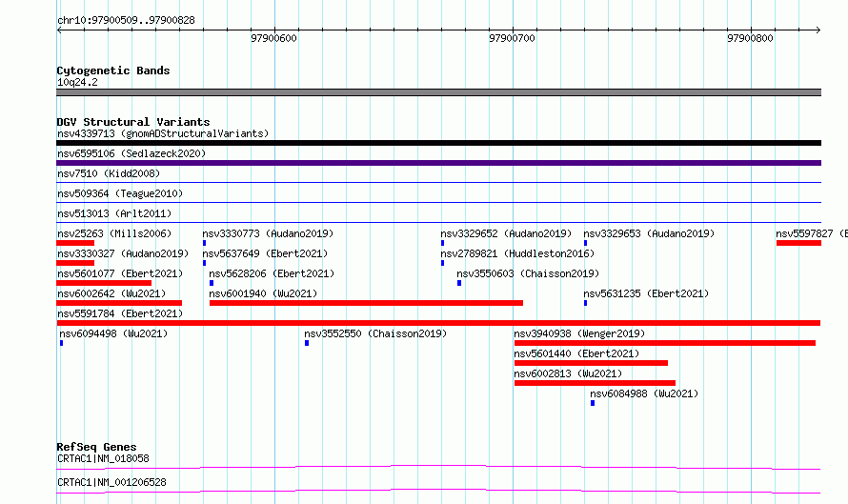The image size is (848, 504).
Task: Click nsv3330327 (Audano2019) label
Action: [123, 253]
